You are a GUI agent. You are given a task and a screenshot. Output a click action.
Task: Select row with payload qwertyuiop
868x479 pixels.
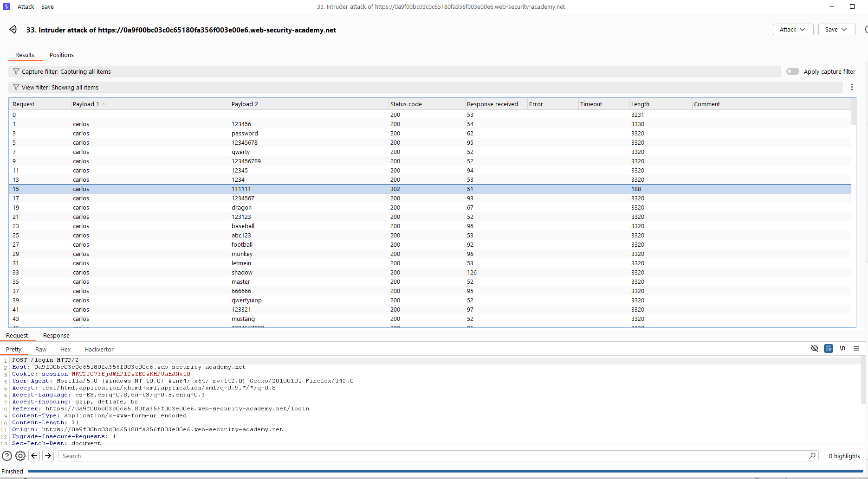[430, 300]
